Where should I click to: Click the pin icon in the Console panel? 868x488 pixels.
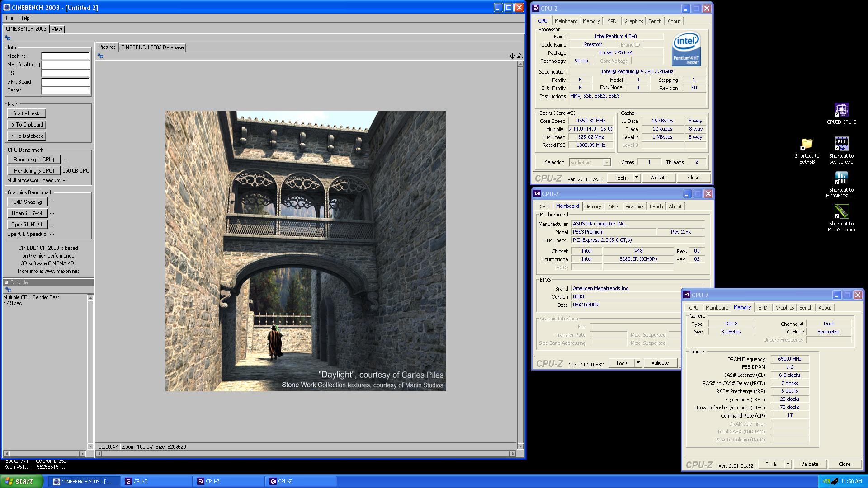click(x=8, y=290)
